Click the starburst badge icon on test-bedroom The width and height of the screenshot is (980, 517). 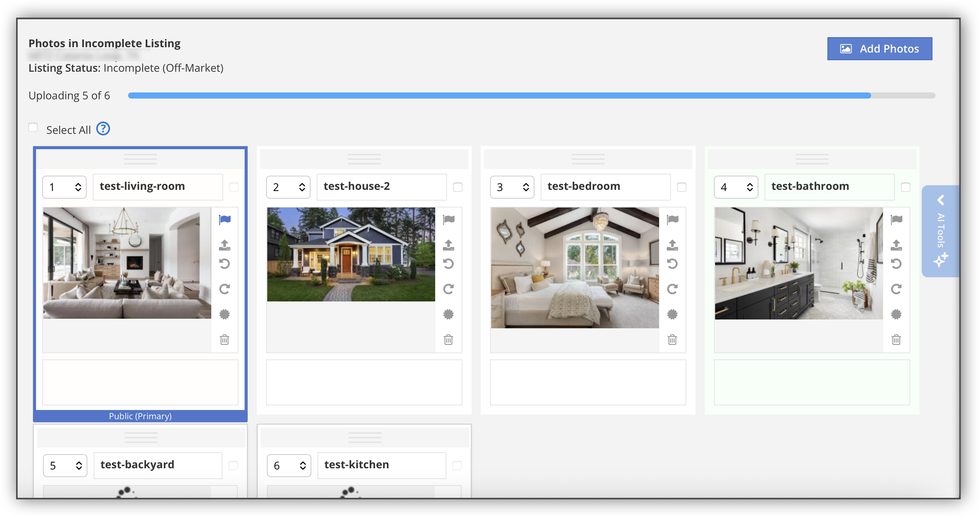pos(672,314)
